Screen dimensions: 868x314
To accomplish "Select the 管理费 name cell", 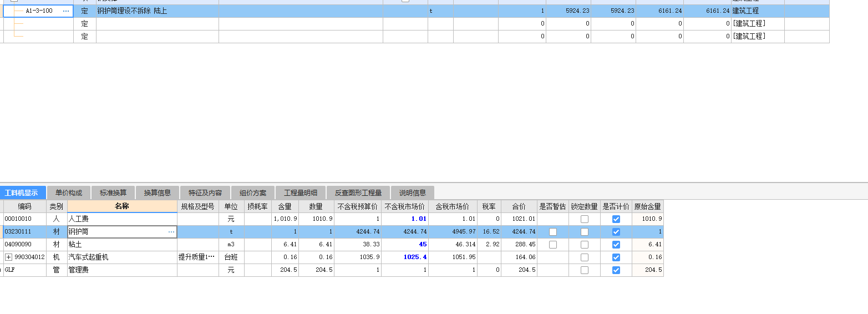I will (x=122, y=270).
